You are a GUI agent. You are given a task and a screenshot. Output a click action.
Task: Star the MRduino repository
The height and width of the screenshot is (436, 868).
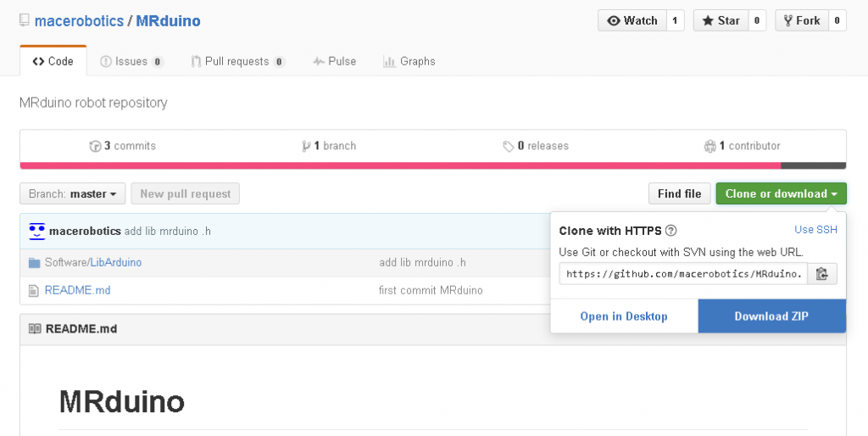pyautogui.click(x=720, y=20)
